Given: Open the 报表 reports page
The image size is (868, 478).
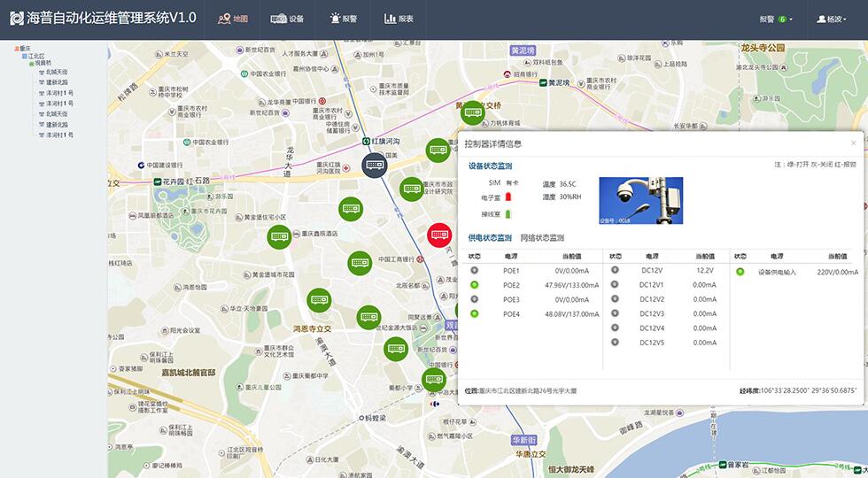Looking at the screenshot, I should (x=399, y=19).
